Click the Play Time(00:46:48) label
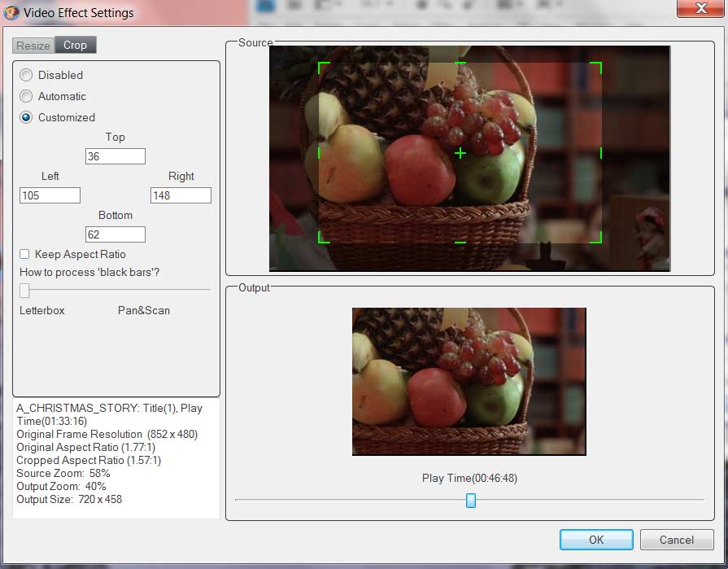Image resolution: width=728 pixels, height=569 pixels. tap(469, 478)
